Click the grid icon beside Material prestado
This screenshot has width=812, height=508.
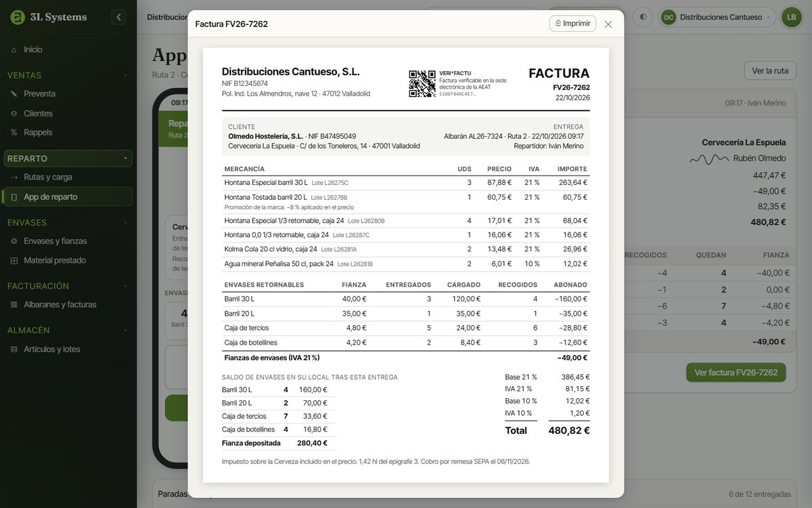(x=14, y=260)
